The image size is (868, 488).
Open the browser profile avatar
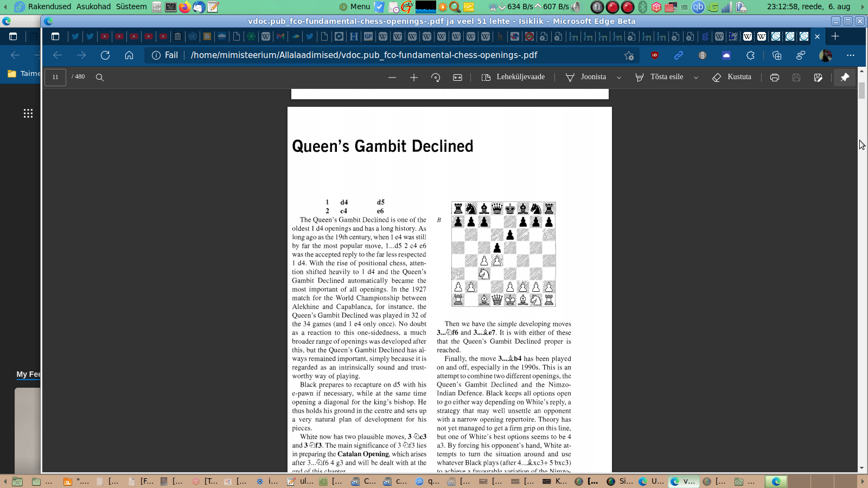coord(826,55)
